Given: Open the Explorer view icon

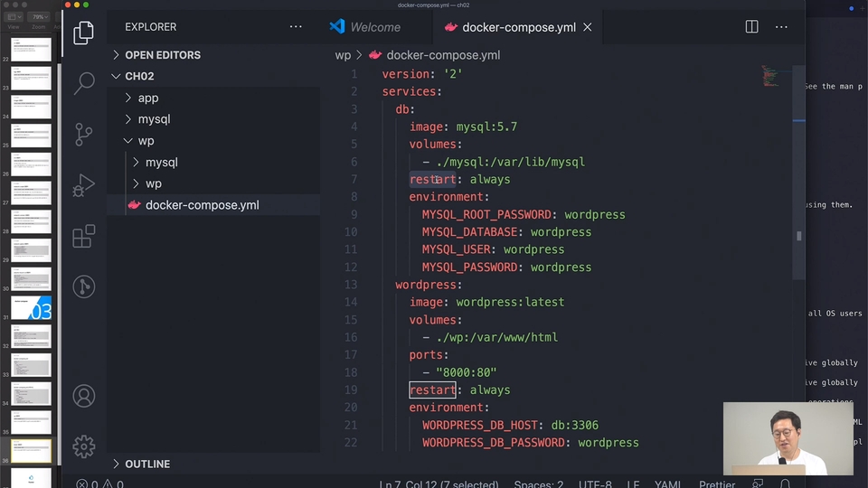Looking at the screenshot, I should tap(83, 33).
